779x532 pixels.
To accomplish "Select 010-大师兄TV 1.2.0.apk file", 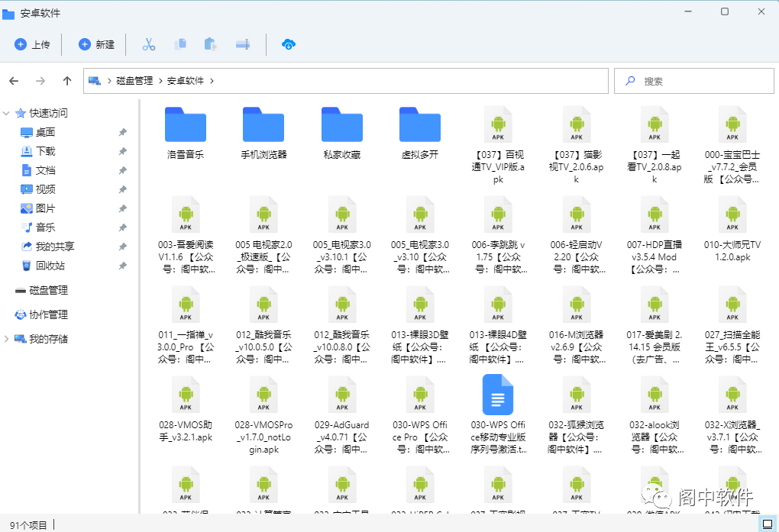I will pos(732,230).
